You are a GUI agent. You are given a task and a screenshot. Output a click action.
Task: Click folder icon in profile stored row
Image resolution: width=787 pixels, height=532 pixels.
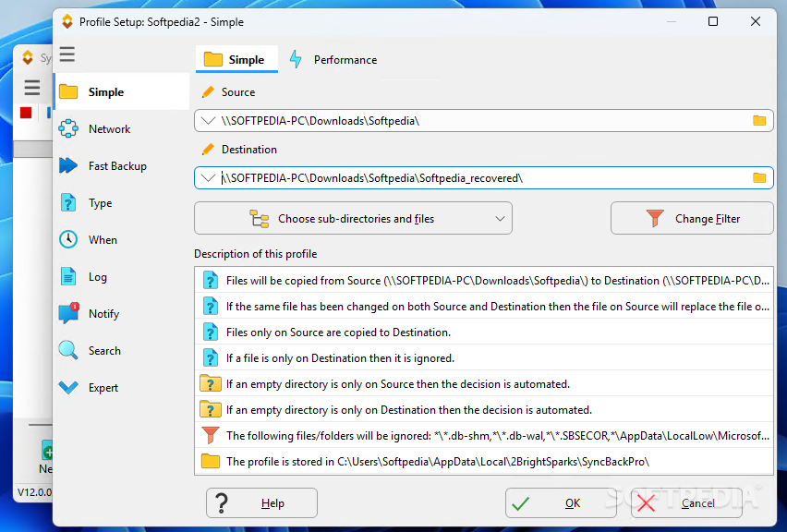[x=211, y=461]
